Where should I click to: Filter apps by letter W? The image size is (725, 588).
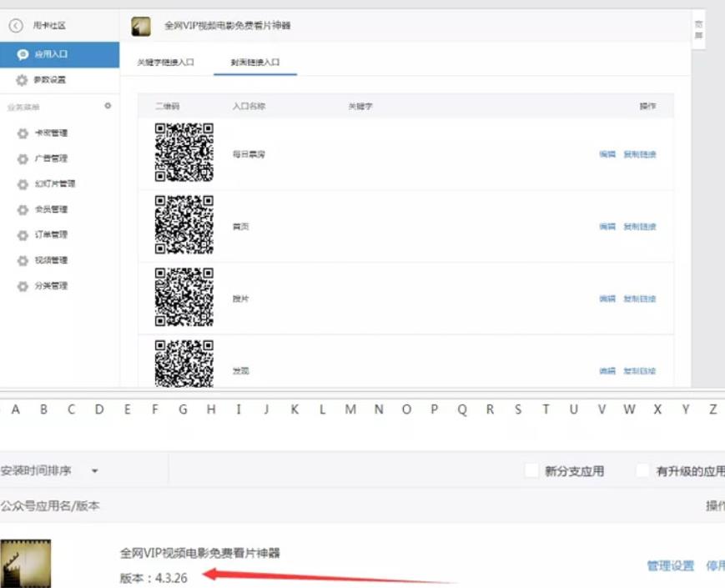tap(629, 410)
